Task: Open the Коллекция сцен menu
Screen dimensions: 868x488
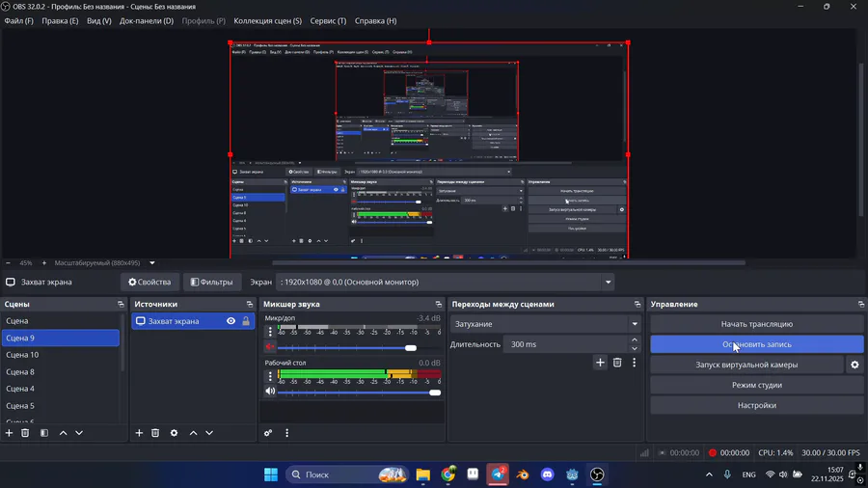Action: (x=267, y=20)
